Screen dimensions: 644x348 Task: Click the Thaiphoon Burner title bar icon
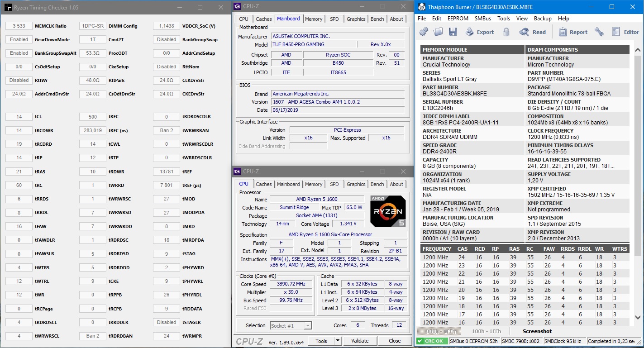(x=422, y=7)
